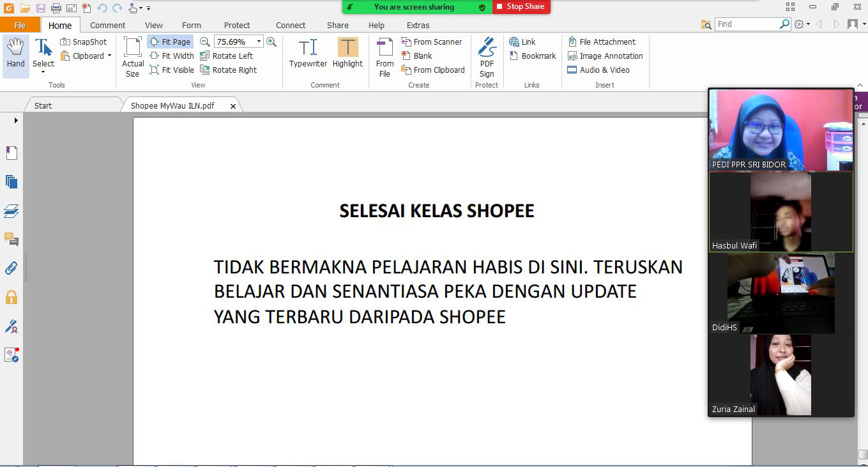The image size is (868, 467).
Task: Open the zoom percentage dropdown
Action: coord(259,42)
